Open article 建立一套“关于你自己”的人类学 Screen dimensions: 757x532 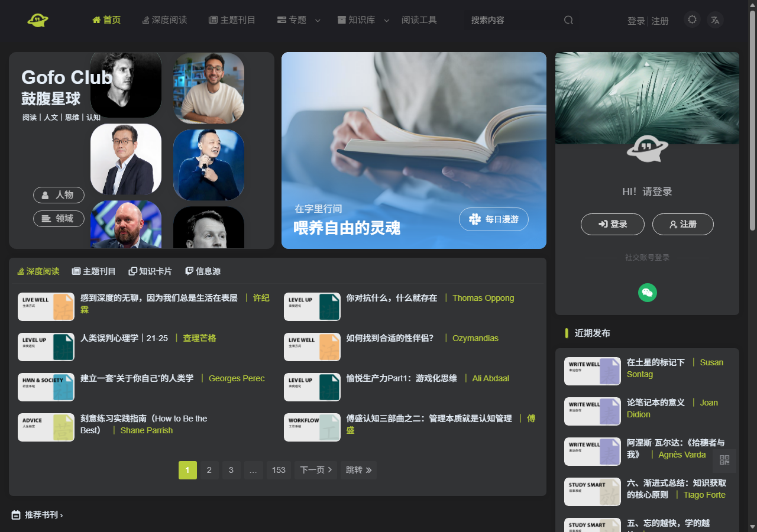coord(137,378)
